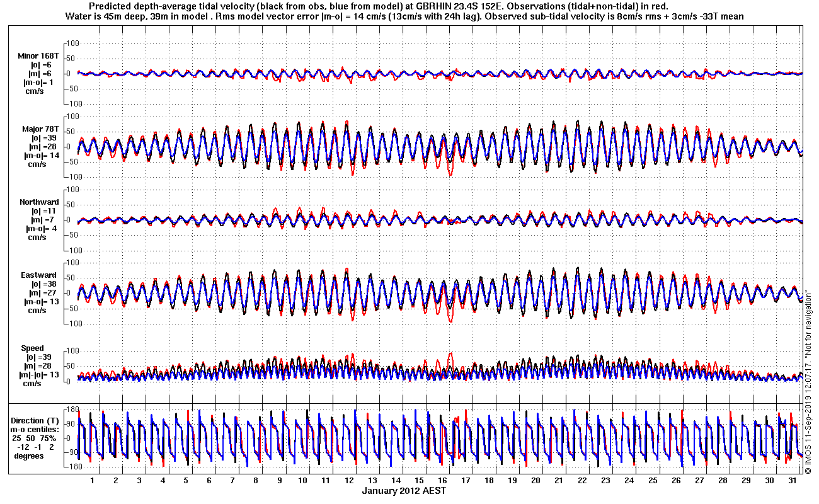The width and height of the screenshot is (819, 504).
Task: Click day 9 on the date axis
Action: pyautogui.click(x=279, y=481)
